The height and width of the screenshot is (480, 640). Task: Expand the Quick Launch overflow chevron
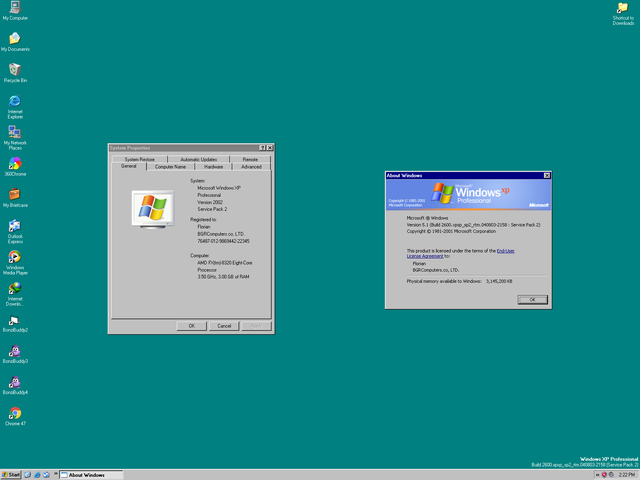(56, 473)
